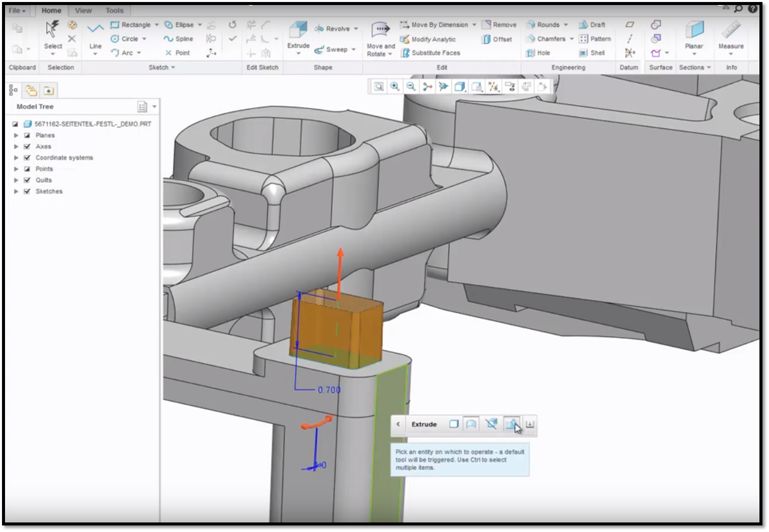769x532 pixels.
Task: Apply the Draft tool
Action: tap(592, 25)
